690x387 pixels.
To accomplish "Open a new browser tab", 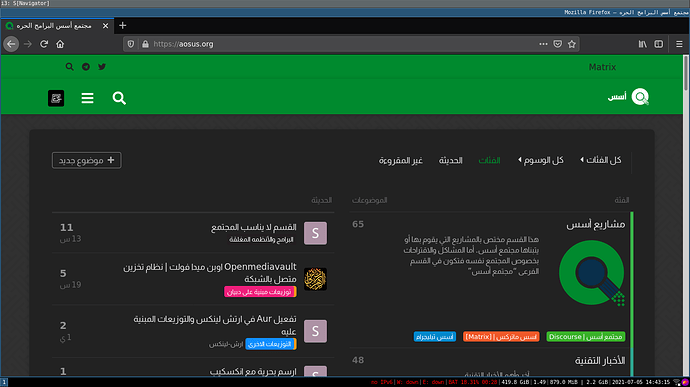I will coord(123,26).
